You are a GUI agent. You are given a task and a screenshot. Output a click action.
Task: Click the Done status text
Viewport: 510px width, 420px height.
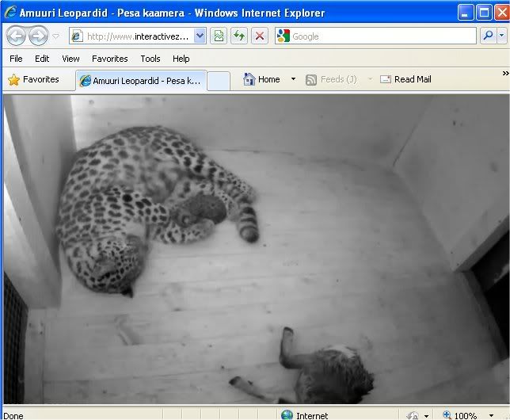(13, 416)
